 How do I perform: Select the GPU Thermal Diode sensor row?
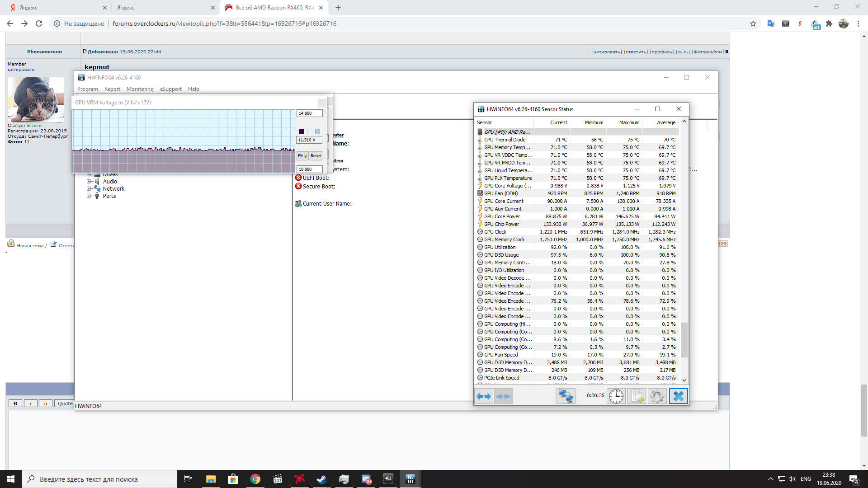(505, 140)
